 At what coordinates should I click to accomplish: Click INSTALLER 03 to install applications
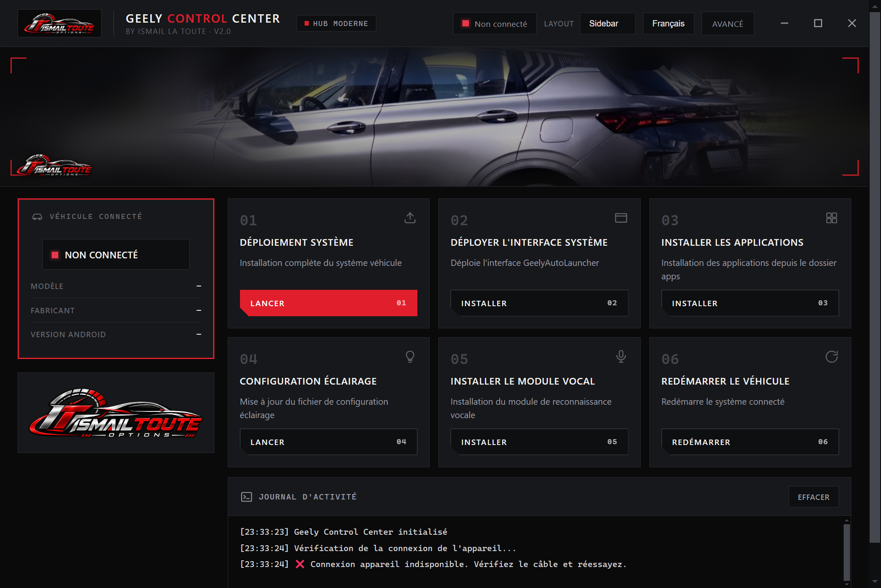[x=750, y=303]
